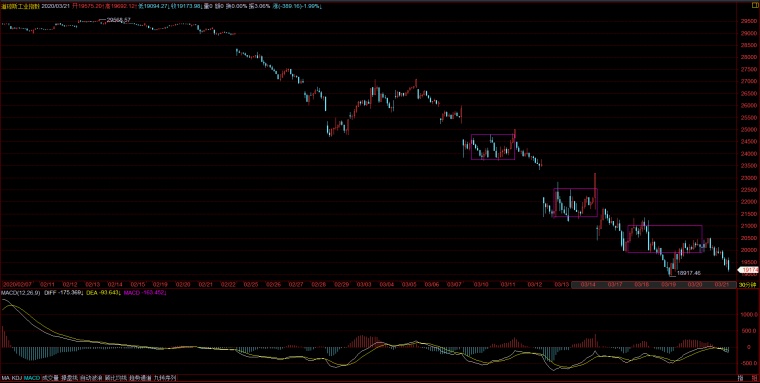Viewport: 760px width, 383px height.
Task: Click the 29568.57 high price marker
Action: [x=119, y=20]
